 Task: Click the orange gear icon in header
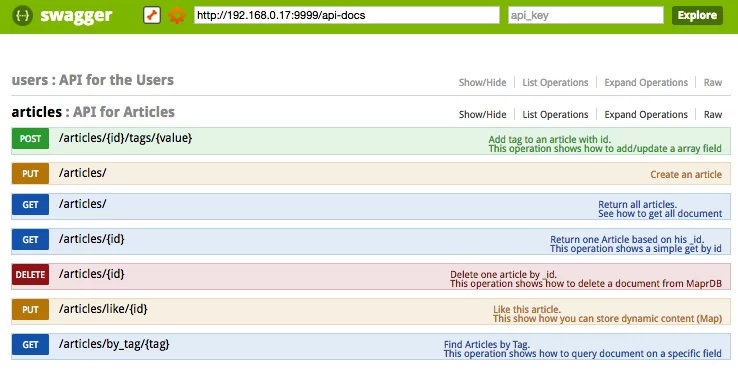click(177, 16)
